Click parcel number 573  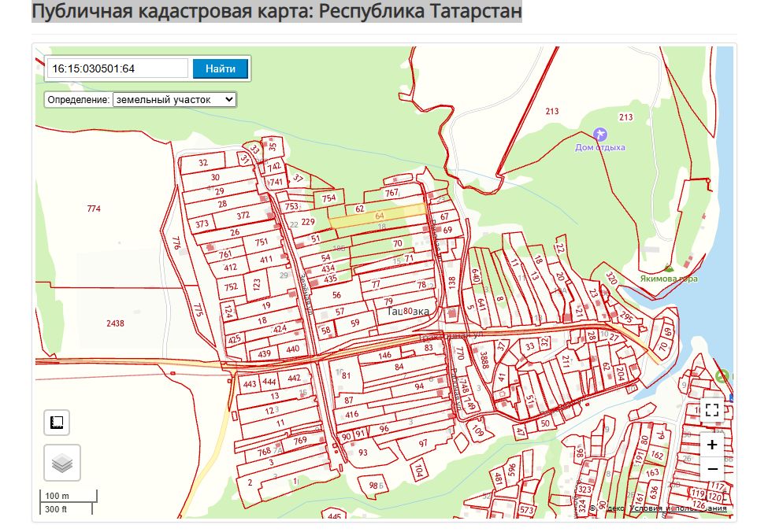[x=526, y=510]
